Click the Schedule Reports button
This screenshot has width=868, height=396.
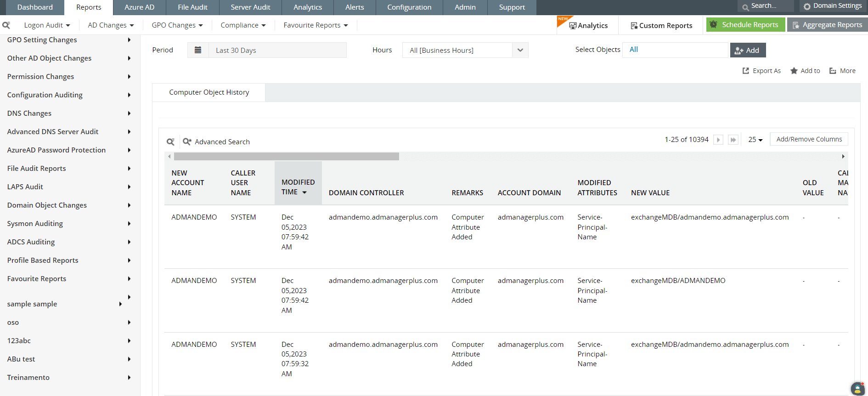click(745, 25)
